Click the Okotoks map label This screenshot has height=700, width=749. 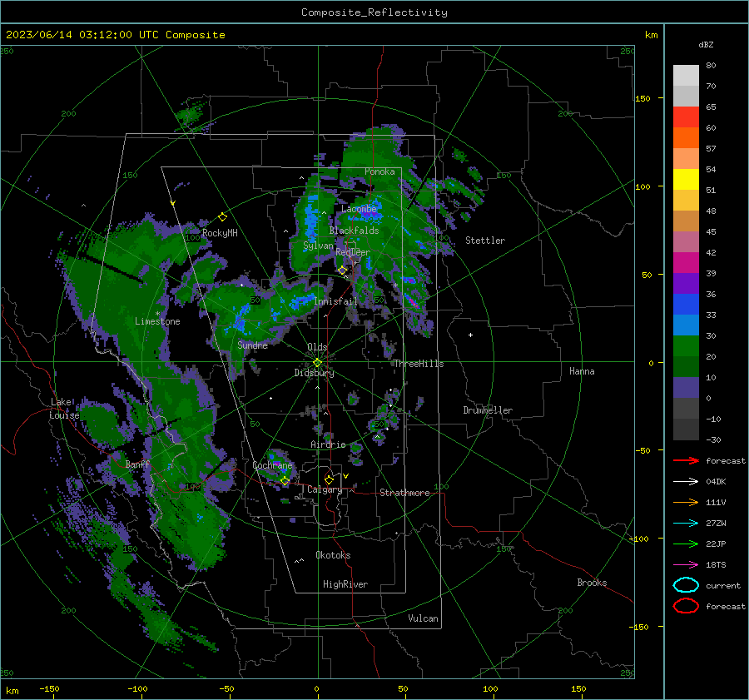pos(333,555)
